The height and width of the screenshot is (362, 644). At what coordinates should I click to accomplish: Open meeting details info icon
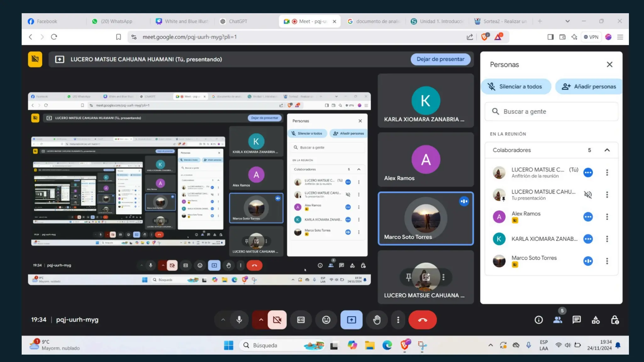click(539, 320)
